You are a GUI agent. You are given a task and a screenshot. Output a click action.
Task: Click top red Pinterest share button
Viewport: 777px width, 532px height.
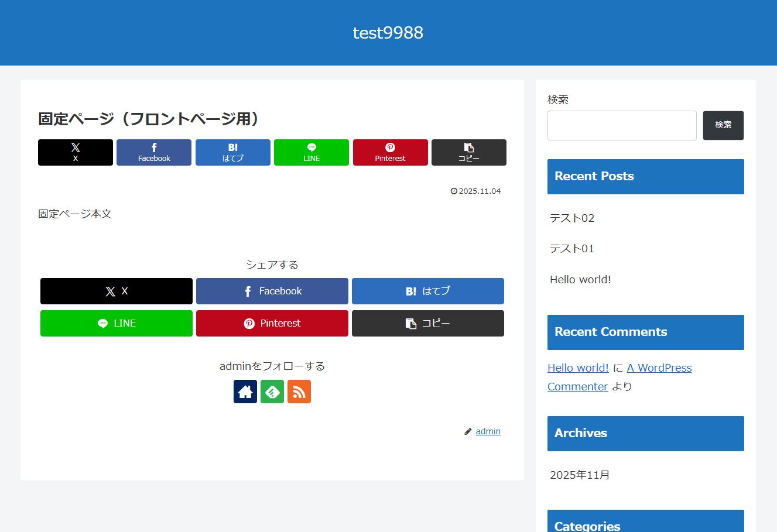coord(390,152)
